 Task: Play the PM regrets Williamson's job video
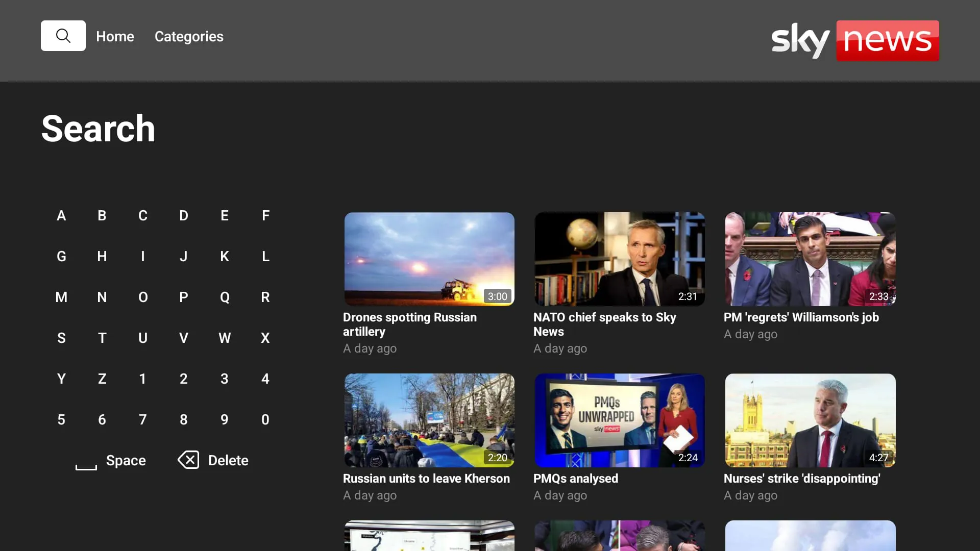[810, 259]
